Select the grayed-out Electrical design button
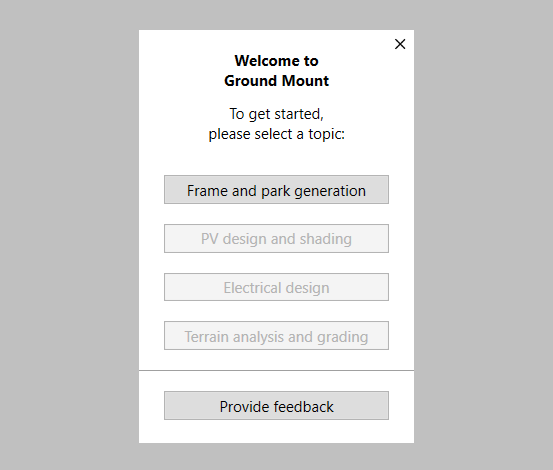Image resolution: width=553 pixels, height=470 pixels. tap(276, 287)
